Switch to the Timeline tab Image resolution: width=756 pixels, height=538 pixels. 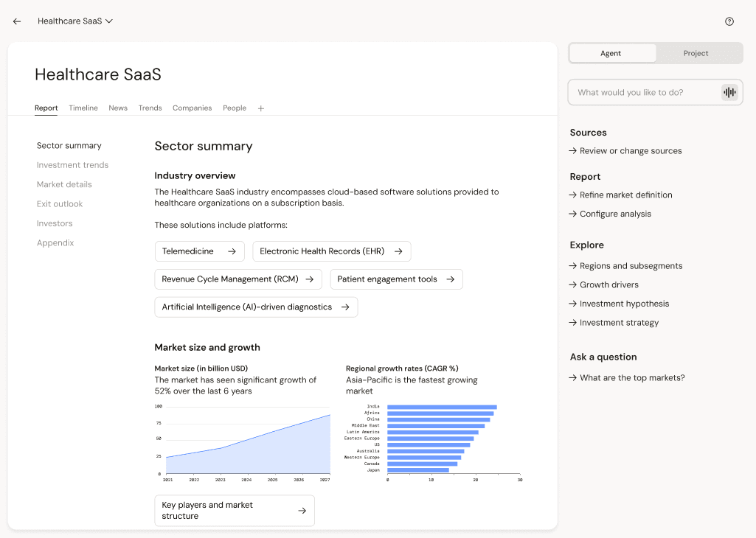click(x=83, y=108)
